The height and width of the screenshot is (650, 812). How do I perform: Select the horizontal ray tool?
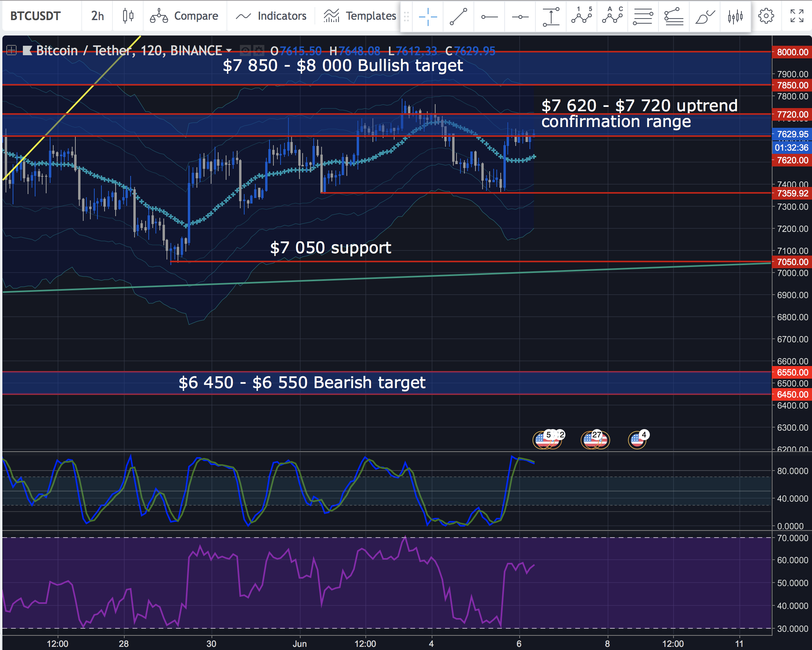tap(489, 16)
